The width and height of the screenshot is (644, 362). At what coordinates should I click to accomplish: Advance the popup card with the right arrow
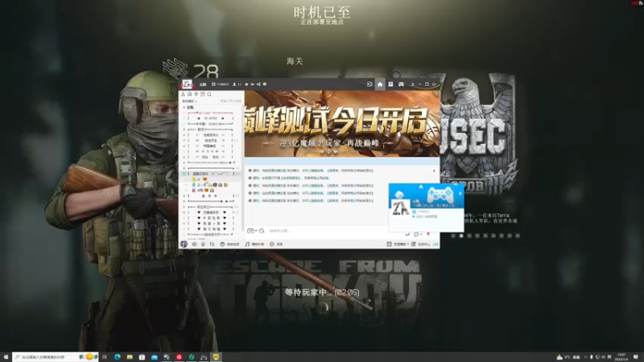pos(460,193)
